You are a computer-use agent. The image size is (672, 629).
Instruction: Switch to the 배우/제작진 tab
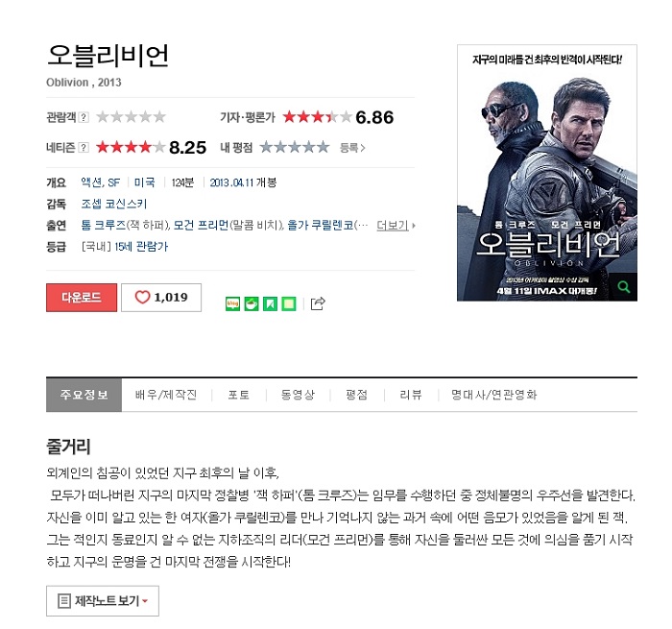pos(166,395)
